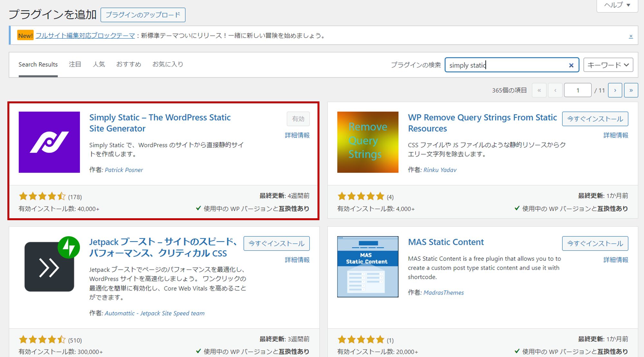
Task: Clear the plugin search field with X
Action: pyautogui.click(x=571, y=65)
